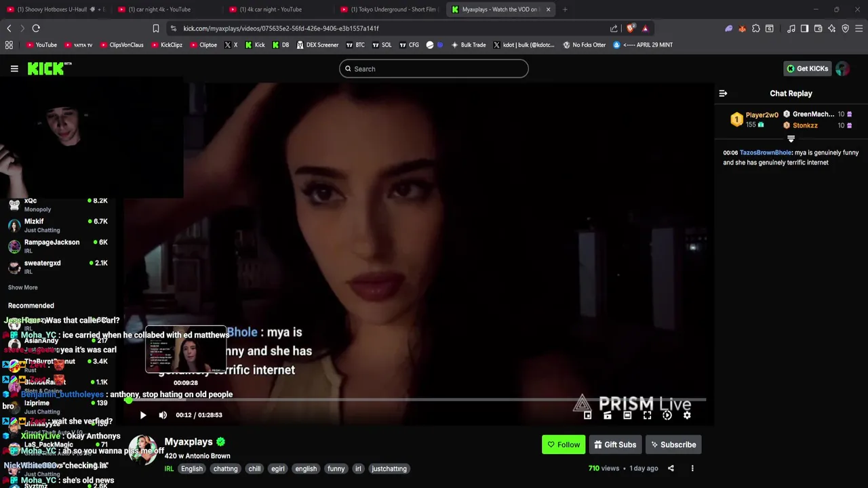This screenshot has height=488, width=868.
Task: Switch to '4k car night - YouTube' tab
Action: [278, 9]
